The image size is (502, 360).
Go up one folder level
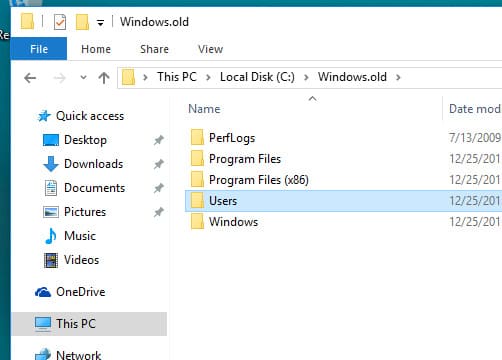point(104,78)
